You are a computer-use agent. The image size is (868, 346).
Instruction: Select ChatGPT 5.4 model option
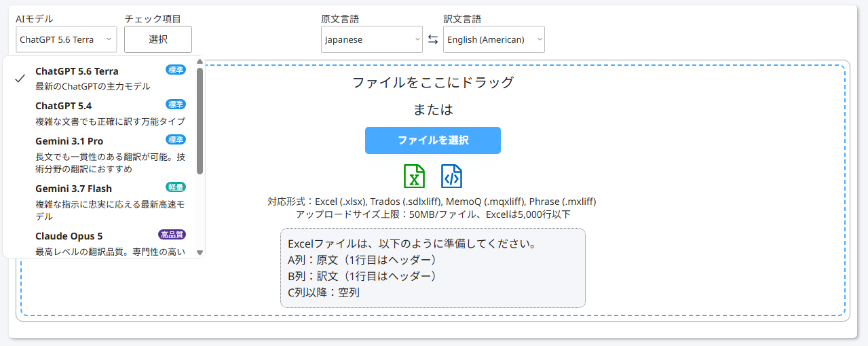point(100,113)
